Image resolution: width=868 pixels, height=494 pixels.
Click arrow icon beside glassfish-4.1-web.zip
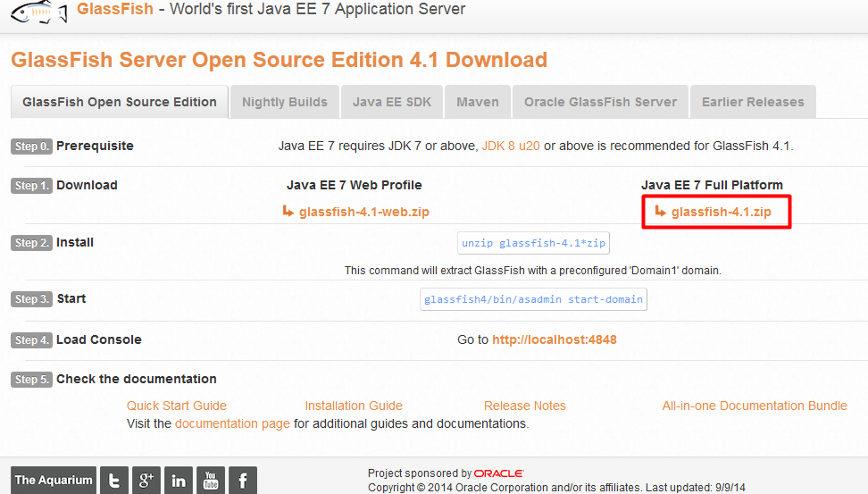pos(288,211)
